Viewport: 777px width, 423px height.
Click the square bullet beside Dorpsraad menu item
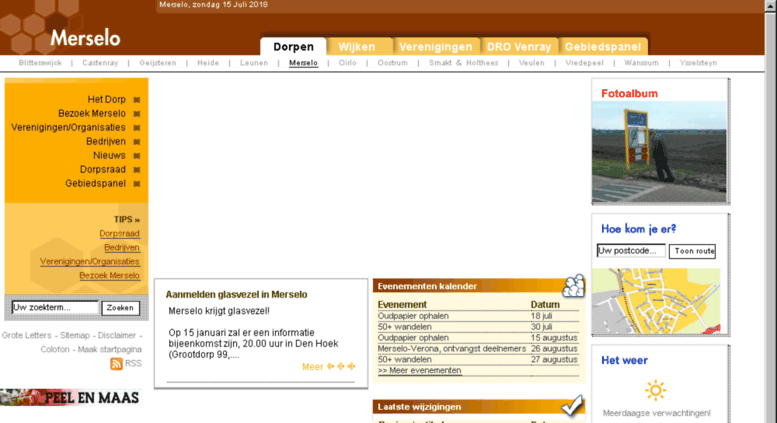pyautogui.click(x=137, y=170)
